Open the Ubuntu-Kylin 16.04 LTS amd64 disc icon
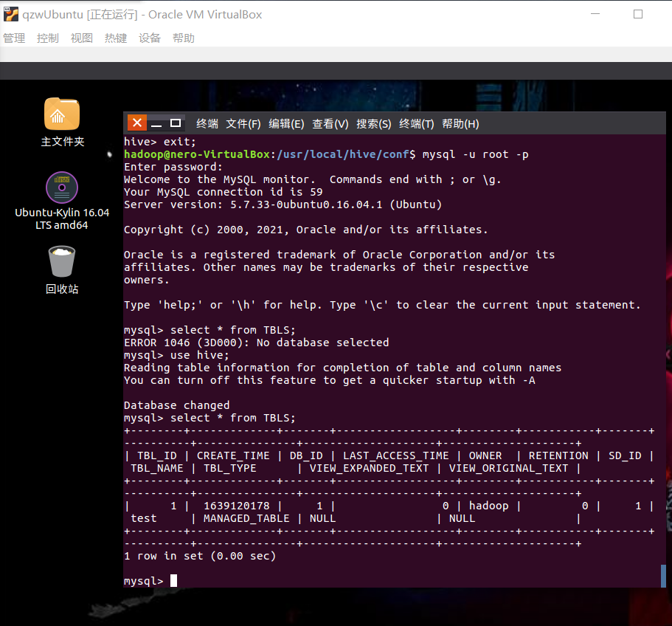Screen dimensions: 672x626 pos(62,188)
